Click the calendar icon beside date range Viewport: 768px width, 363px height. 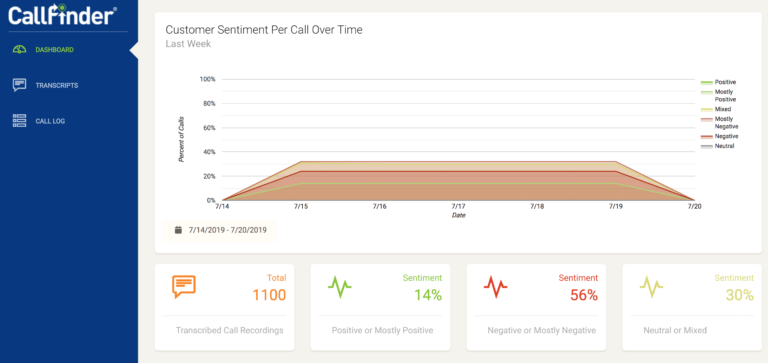[x=178, y=230]
